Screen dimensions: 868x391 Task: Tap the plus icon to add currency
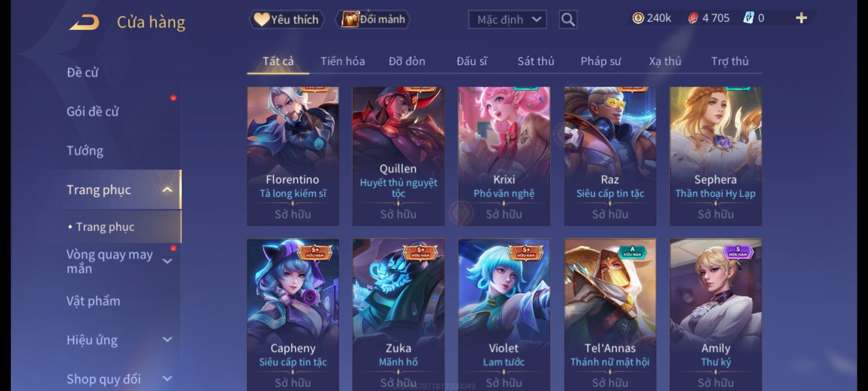(801, 18)
